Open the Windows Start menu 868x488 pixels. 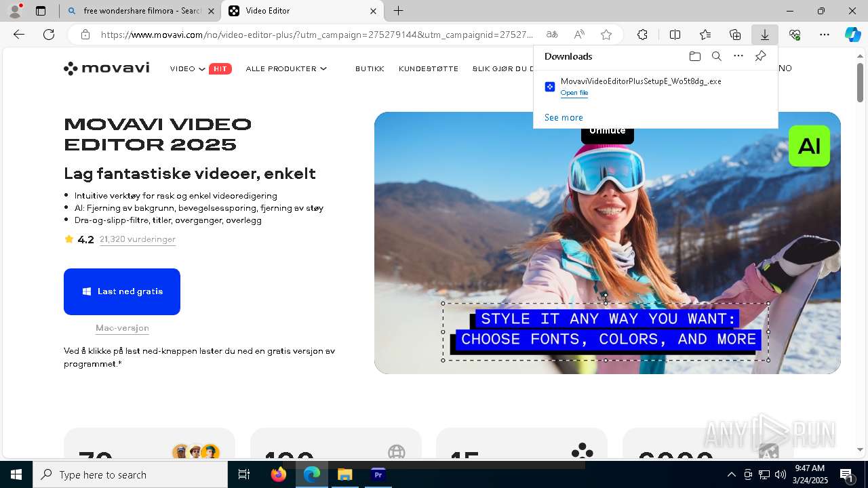pos(16,474)
